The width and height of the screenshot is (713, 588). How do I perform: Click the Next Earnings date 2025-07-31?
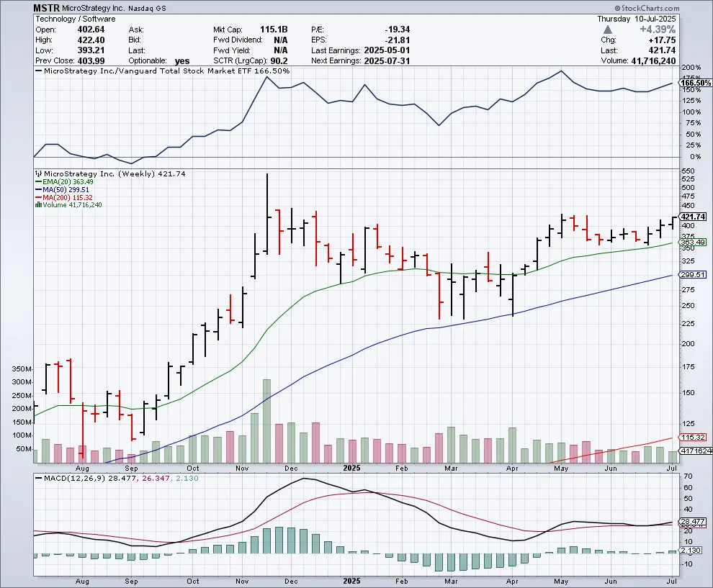click(387, 61)
